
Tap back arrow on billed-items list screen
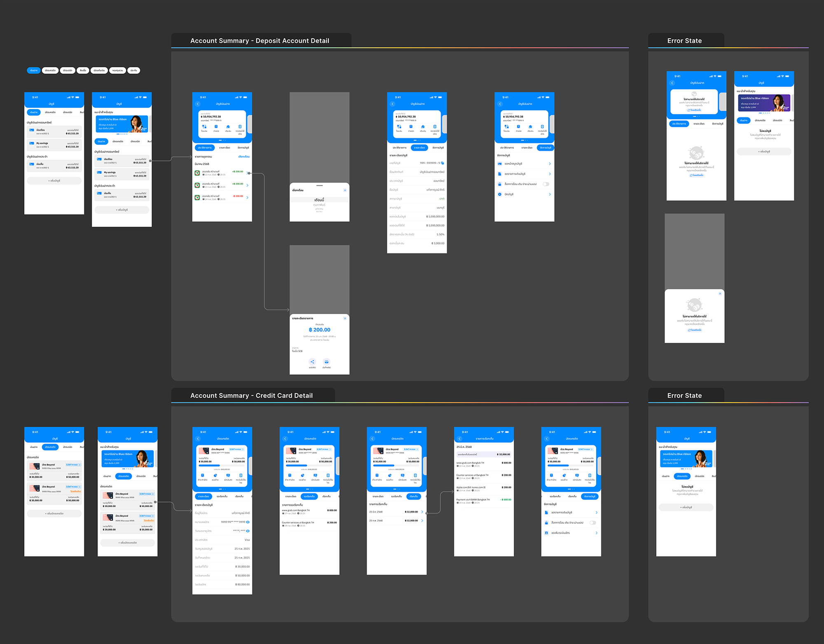point(460,439)
